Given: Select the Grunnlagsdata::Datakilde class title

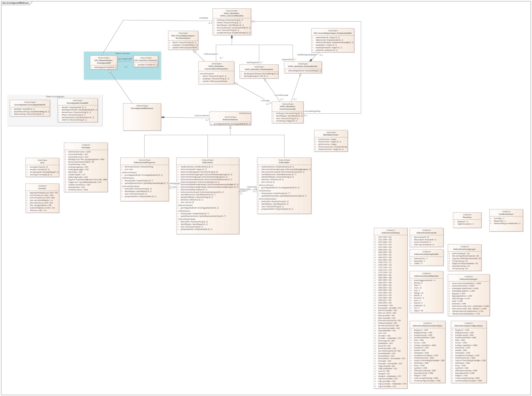Looking at the screenshot, I should coord(77,103).
